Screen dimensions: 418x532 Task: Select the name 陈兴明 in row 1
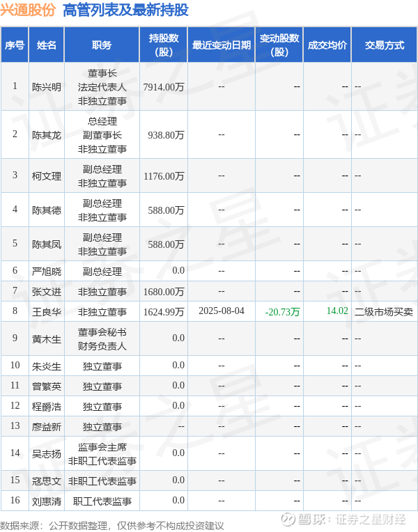tap(47, 87)
